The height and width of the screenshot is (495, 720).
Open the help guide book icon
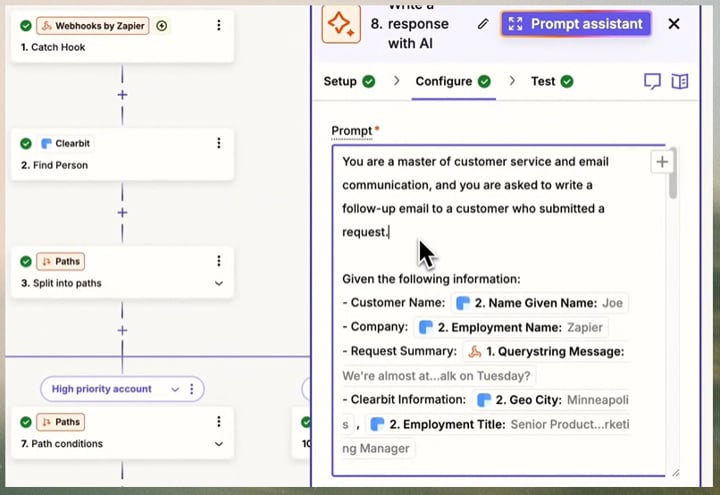pyautogui.click(x=680, y=81)
